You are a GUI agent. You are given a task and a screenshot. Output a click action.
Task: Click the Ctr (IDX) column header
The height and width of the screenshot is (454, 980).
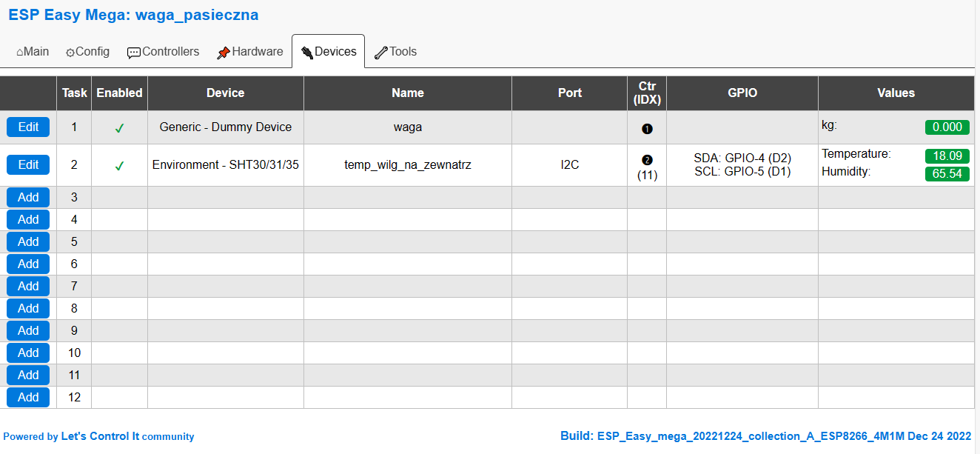[x=647, y=93]
